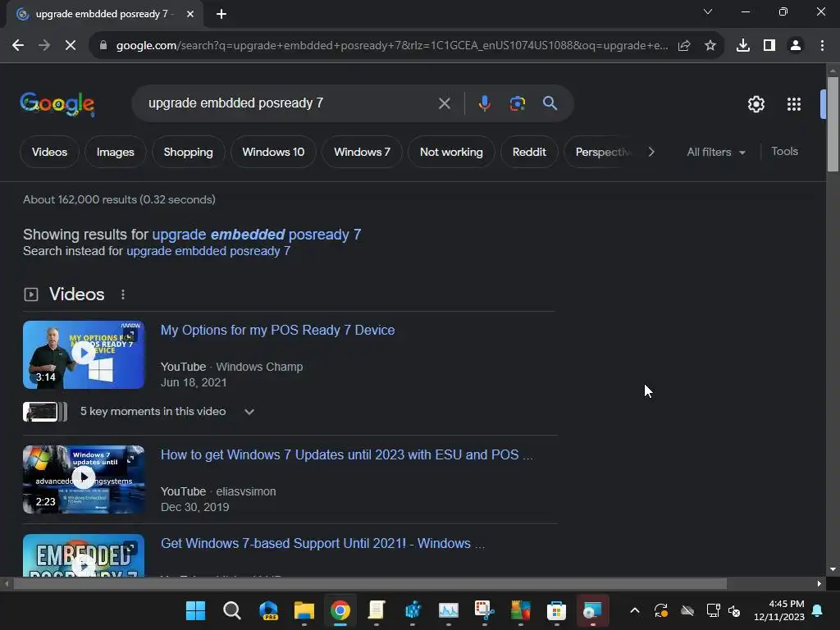Open the Windows Start menu
This screenshot has width=840, height=630.
(x=195, y=610)
